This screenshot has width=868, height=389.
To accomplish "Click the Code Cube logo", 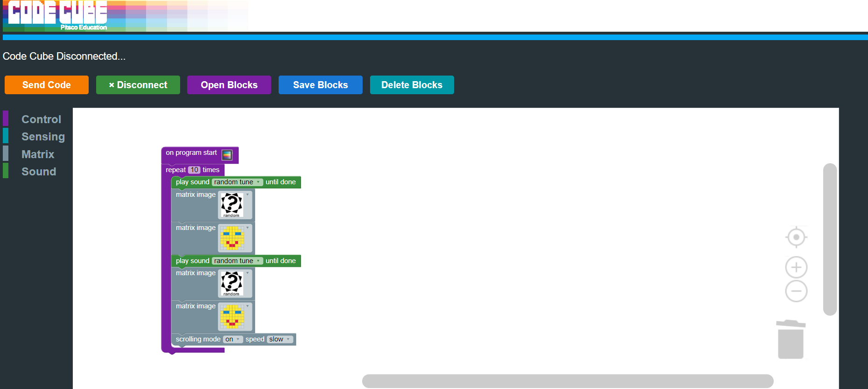I will 57,15.
